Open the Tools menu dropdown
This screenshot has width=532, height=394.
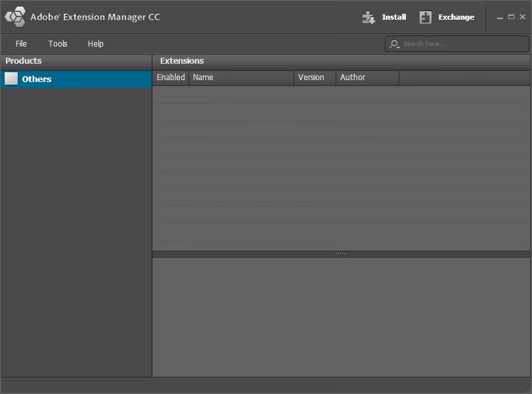point(58,44)
